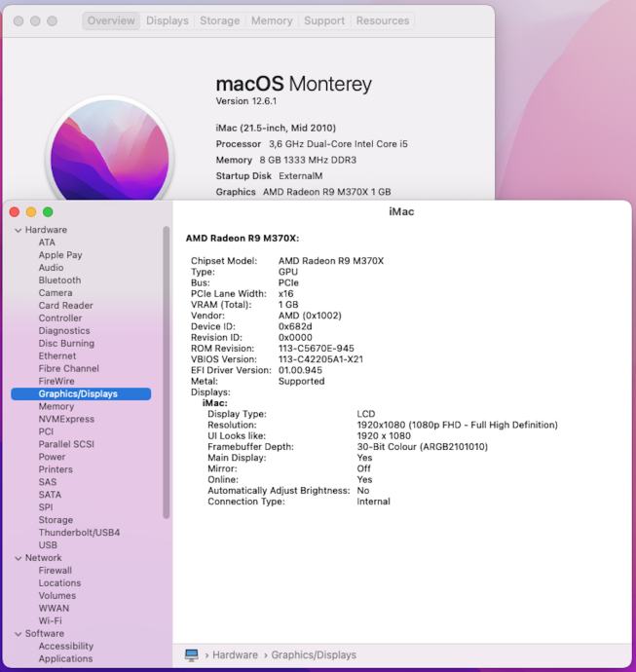Click the Version 12.6.1 text
636x672 pixels.
[246, 101]
